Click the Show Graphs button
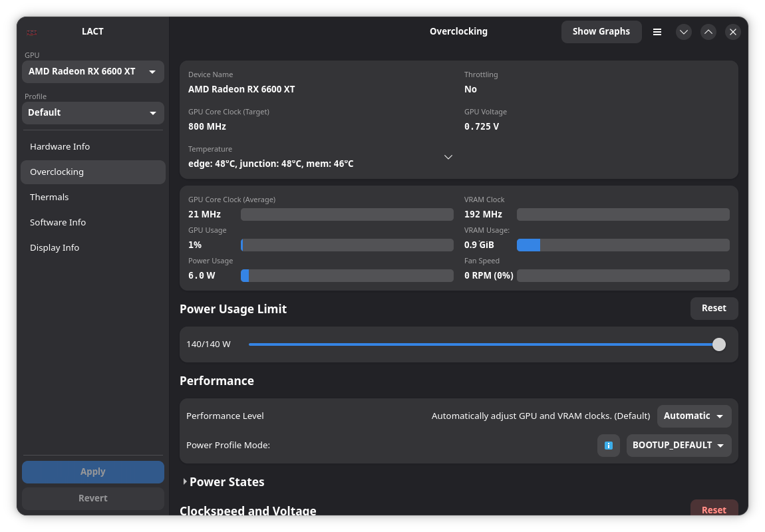Viewport: 765px width, 532px height. tap(601, 32)
